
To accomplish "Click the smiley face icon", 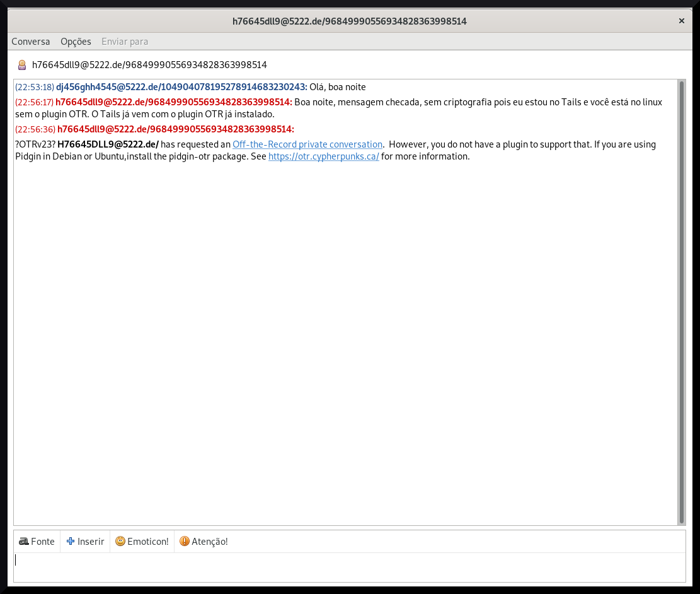I will pyautogui.click(x=120, y=541).
